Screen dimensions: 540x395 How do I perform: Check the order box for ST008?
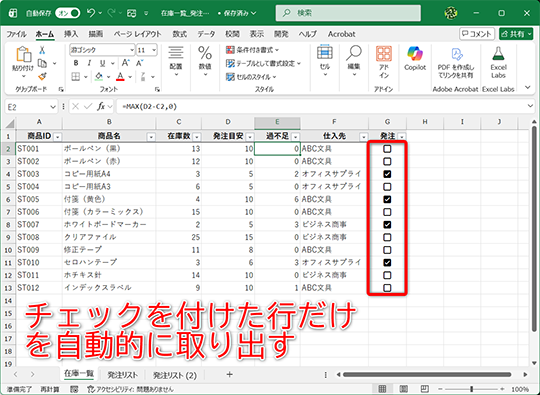[387, 237]
